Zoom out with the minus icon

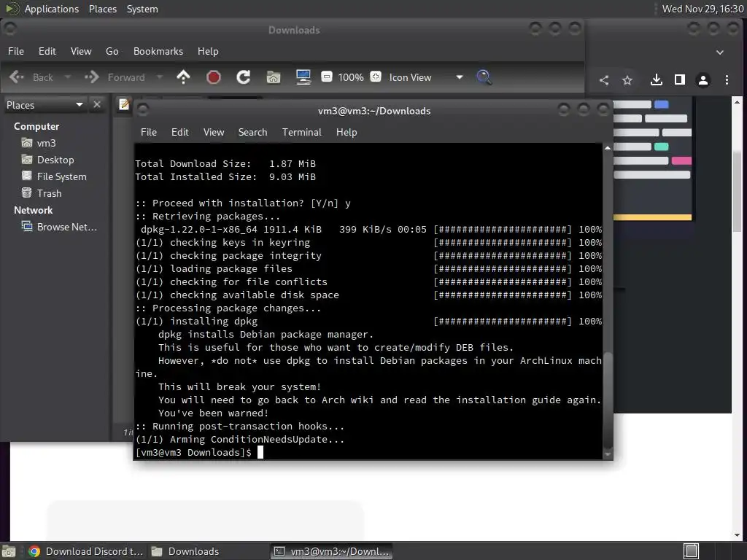[326, 77]
